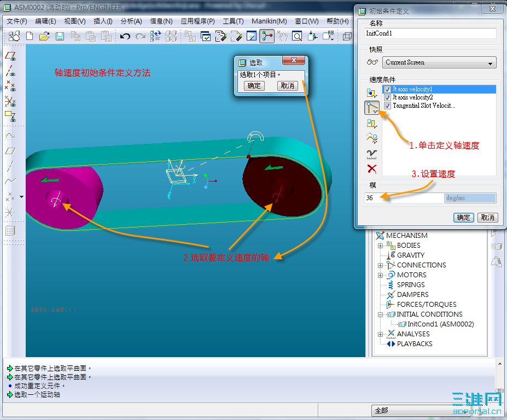Click the datum points display toggle icon

coord(10,86)
